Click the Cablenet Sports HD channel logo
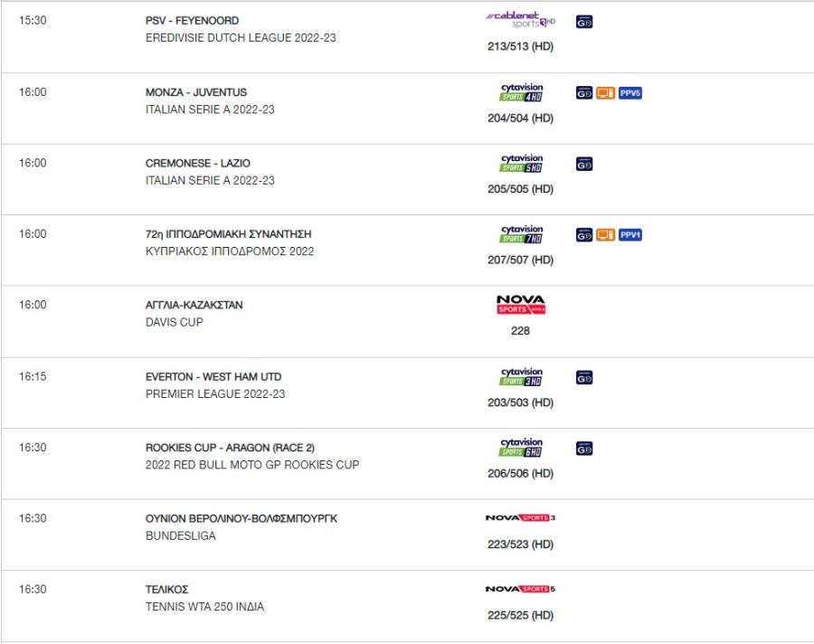Image resolution: width=814 pixels, height=644 pixels. 521,20
